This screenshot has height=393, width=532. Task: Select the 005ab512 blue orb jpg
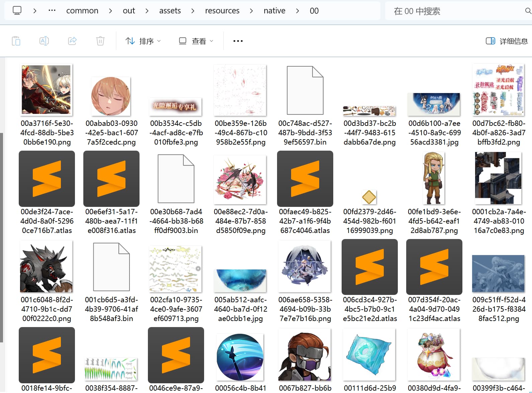(x=240, y=281)
